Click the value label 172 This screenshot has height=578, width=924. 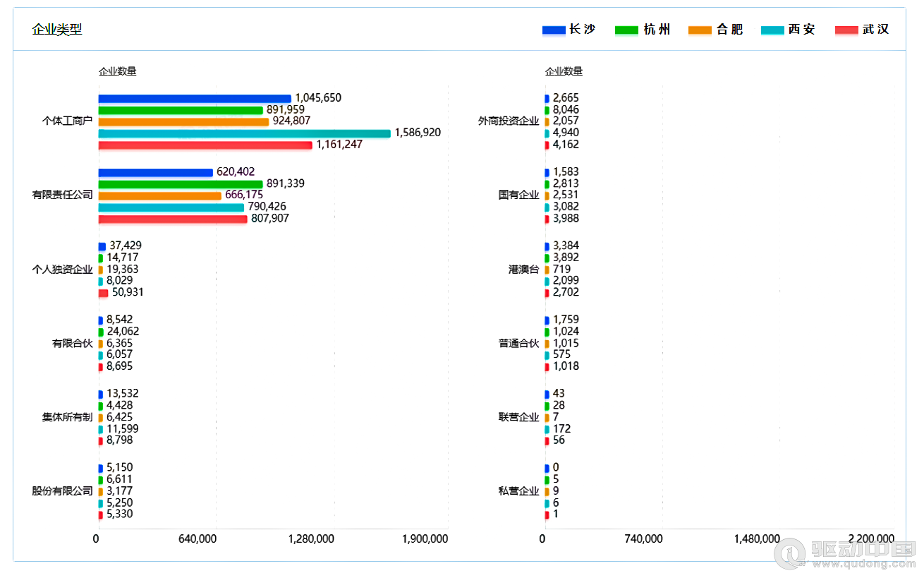coord(561,429)
